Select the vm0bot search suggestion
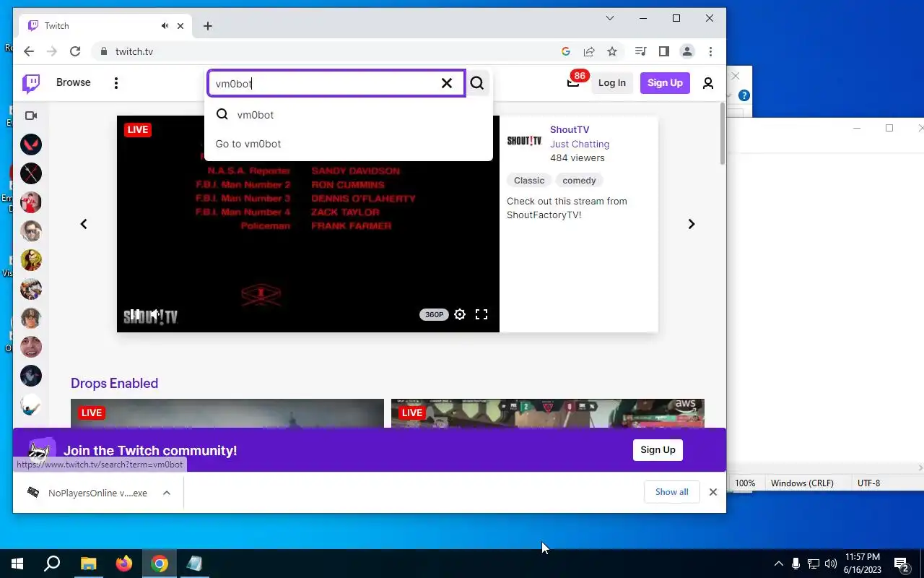Image resolution: width=924 pixels, height=578 pixels. tap(349, 115)
